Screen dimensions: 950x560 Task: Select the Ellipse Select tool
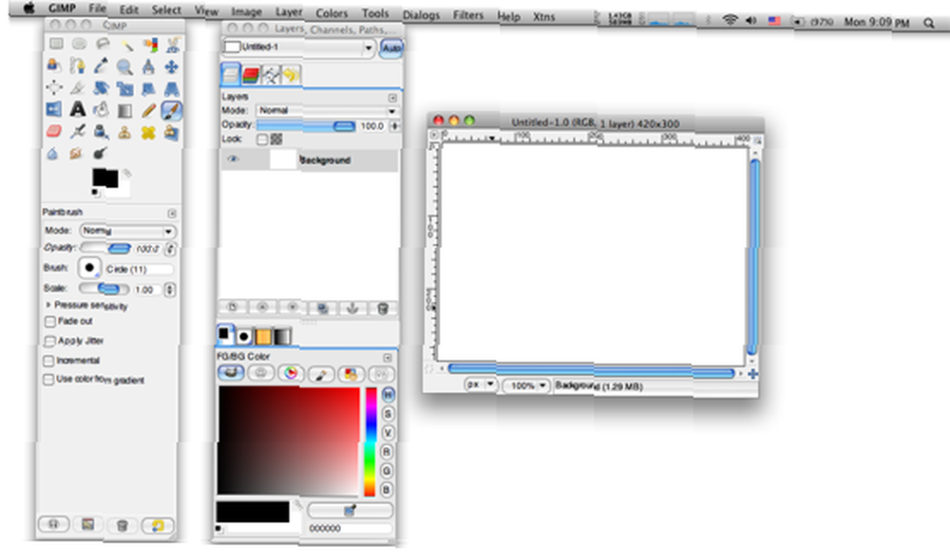(80, 44)
